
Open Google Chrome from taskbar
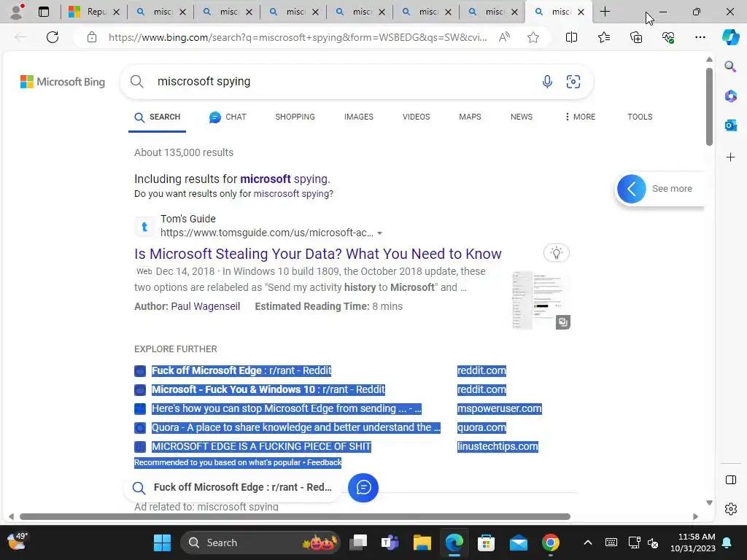click(550, 542)
